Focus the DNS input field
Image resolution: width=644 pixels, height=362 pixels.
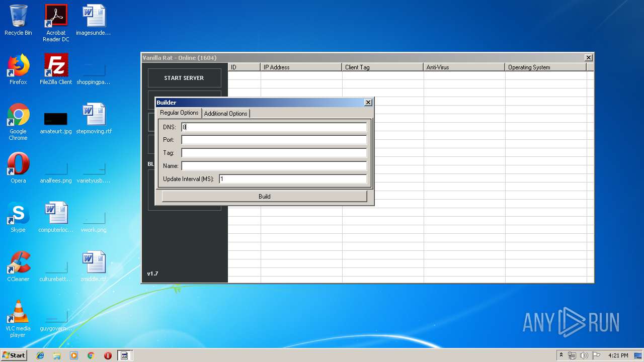(274, 127)
